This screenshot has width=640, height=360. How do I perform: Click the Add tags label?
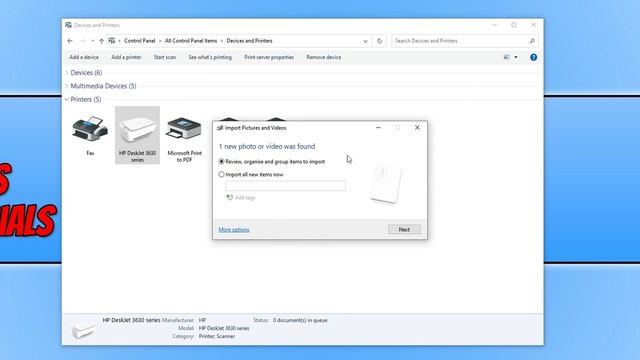[245, 198]
